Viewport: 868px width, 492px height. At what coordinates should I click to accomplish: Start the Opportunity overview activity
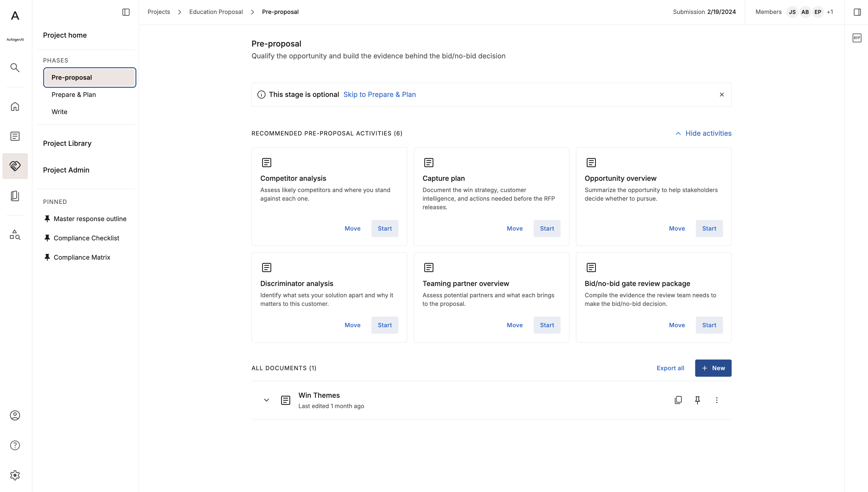709,229
